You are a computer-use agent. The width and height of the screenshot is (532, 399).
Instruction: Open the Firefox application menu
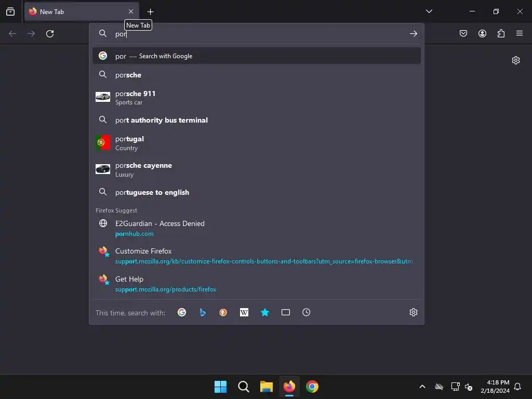520,33
